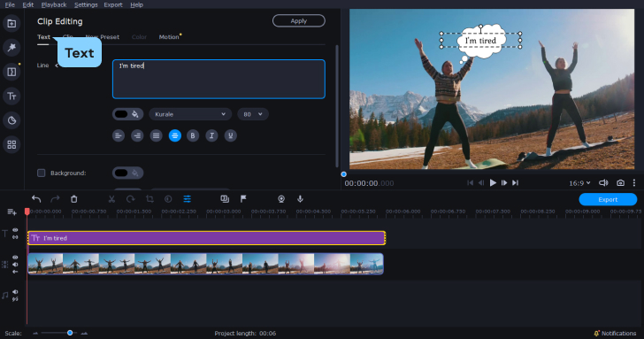Open the Playback menu
The image size is (644, 339).
[x=54, y=4]
